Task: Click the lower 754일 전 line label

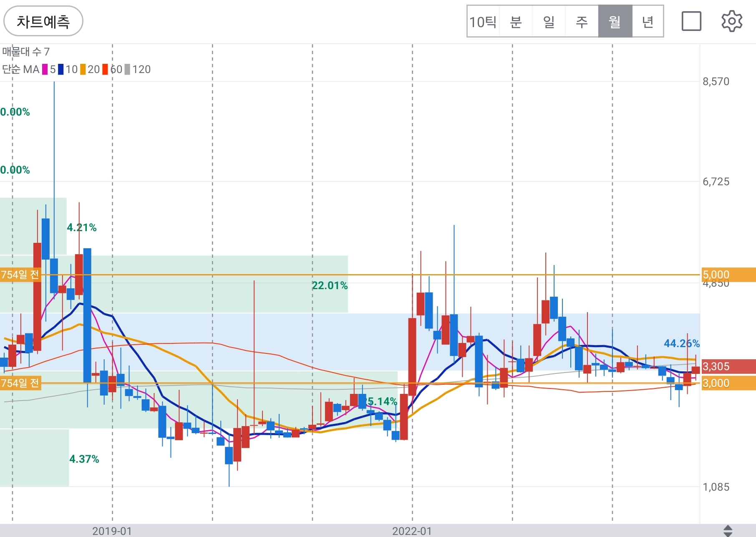Action: [20, 383]
